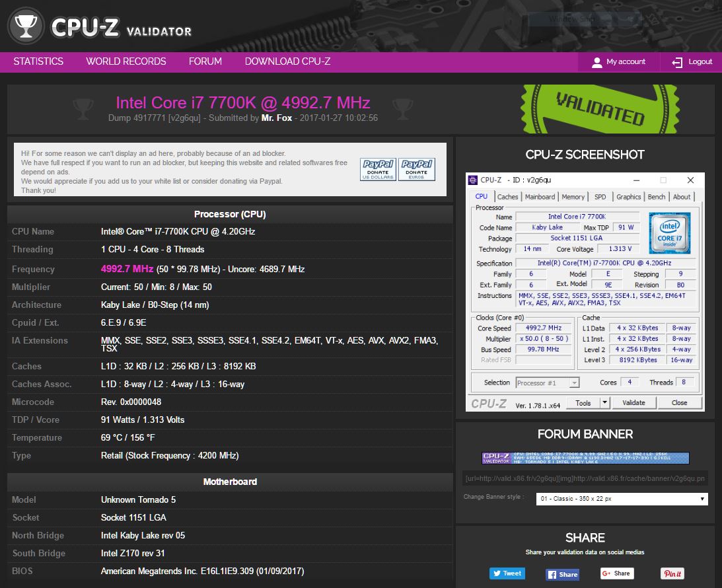Click the CPU-Z Validator title text
This screenshot has height=588, width=722.
(x=121, y=28)
